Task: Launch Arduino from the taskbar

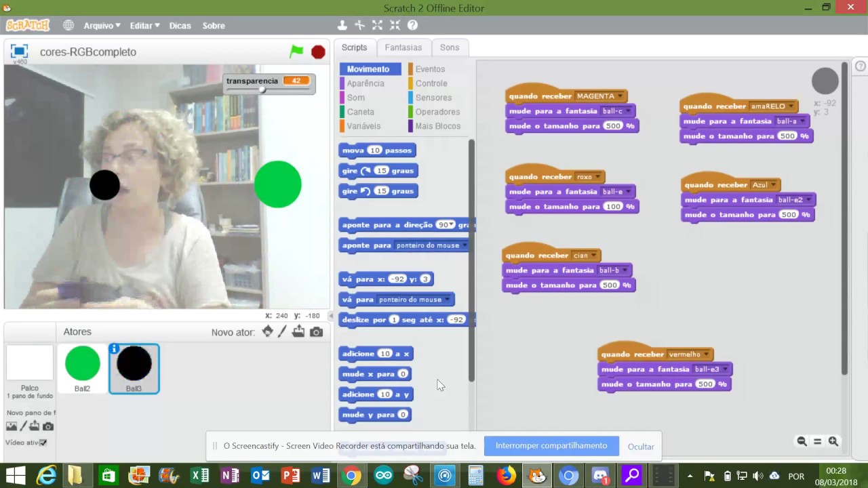Action: click(x=383, y=476)
